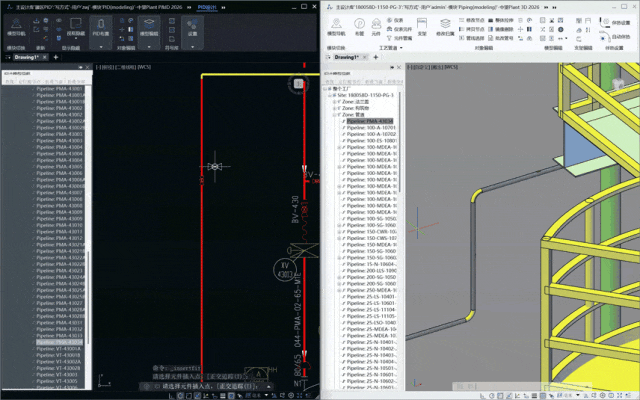Select Pipeline PMA-43012 in left tree
The width and height of the screenshot is (640, 400).
(59, 238)
